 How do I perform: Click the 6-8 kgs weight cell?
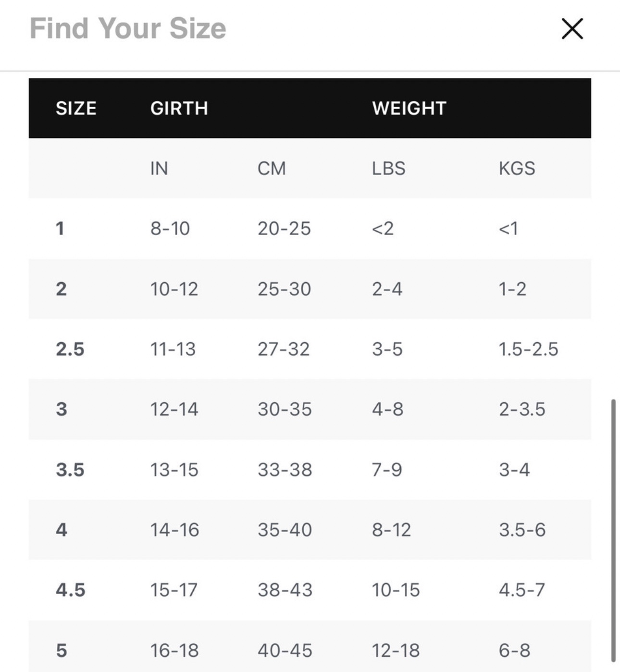point(514,650)
